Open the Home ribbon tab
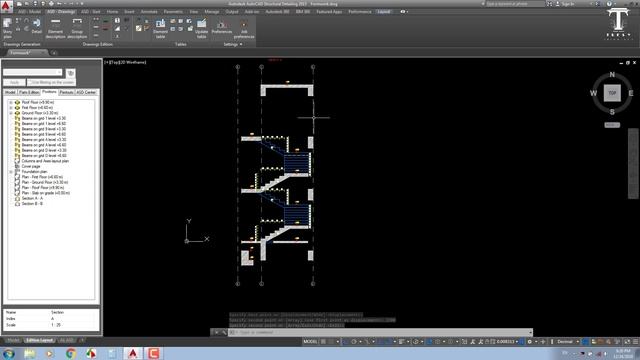Screen dimensions: 640x360 [x=112, y=12]
